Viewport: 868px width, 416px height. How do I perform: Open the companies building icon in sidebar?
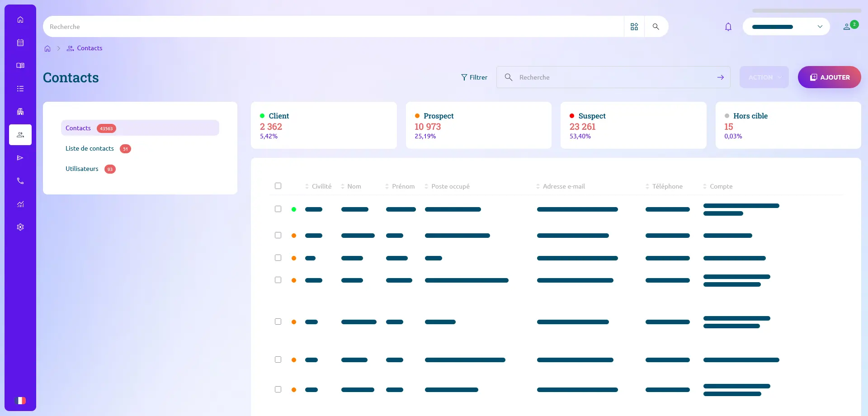20,111
